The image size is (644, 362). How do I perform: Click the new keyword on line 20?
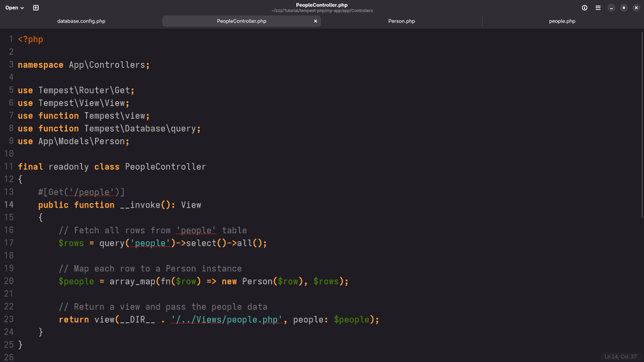click(229, 282)
